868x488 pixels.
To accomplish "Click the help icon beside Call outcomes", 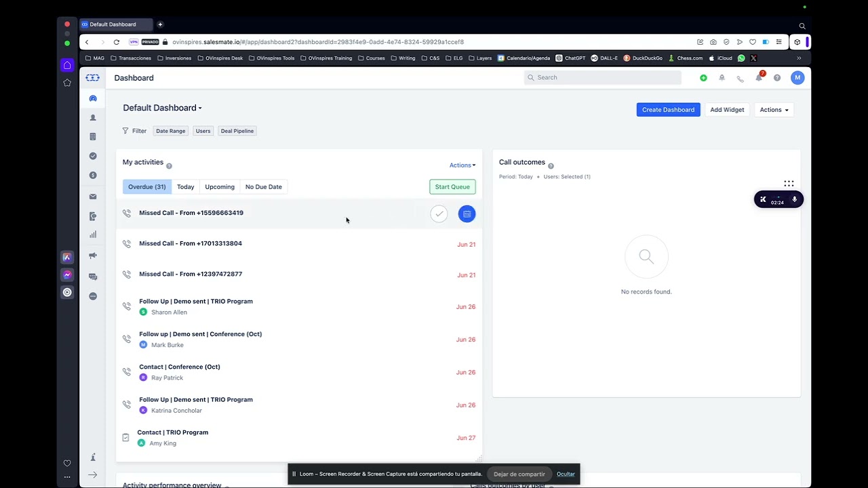I will (551, 166).
